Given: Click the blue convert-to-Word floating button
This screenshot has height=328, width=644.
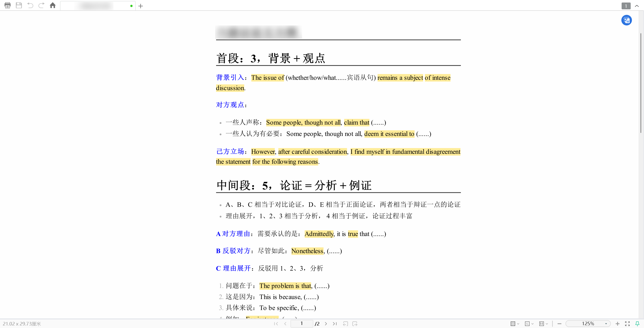Looking at the screenshot, I should (626, 20).
